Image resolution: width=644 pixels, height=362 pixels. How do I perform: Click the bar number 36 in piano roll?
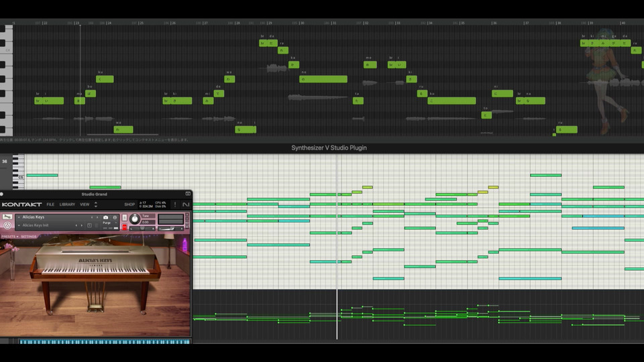(5, 162)
